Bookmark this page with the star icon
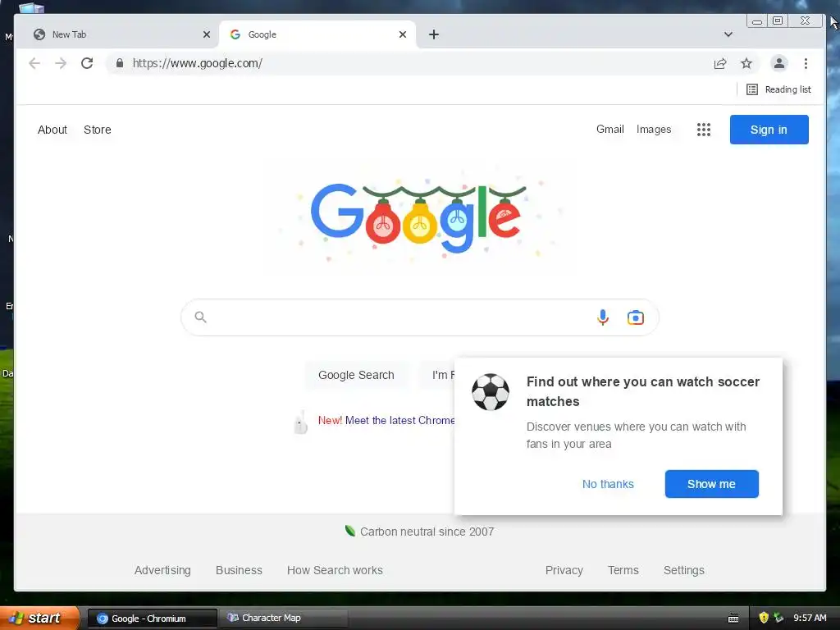The image size is (840, 630). [746, 64]
